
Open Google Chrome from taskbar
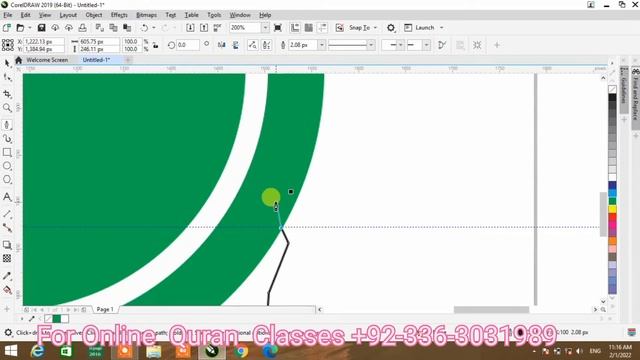click(x=241, y=351)
